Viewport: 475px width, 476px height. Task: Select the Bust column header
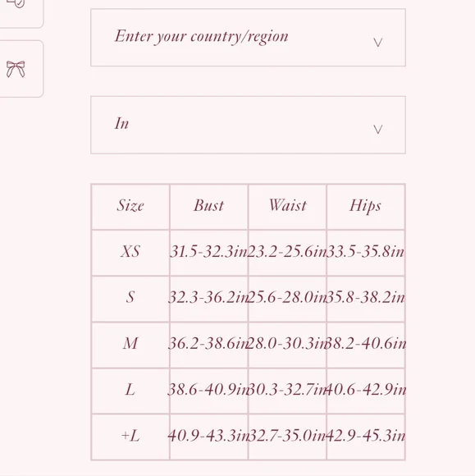[209, 205]
